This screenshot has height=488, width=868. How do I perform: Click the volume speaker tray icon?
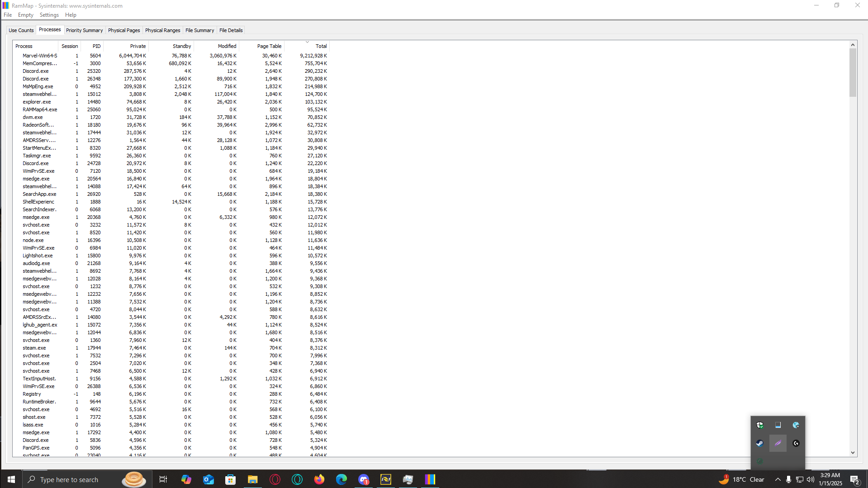810,479
